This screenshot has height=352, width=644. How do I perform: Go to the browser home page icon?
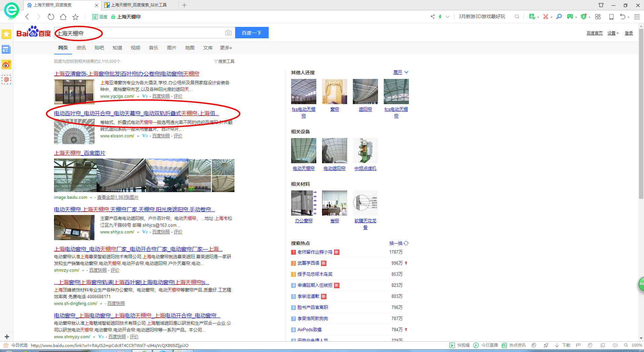(63, 17)
